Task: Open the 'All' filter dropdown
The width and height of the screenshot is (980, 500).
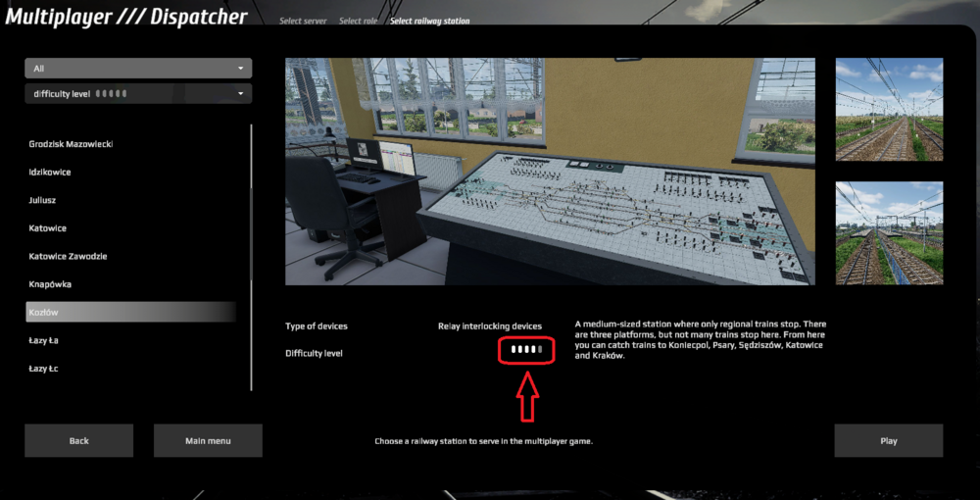Action: (x=138, y=68)
